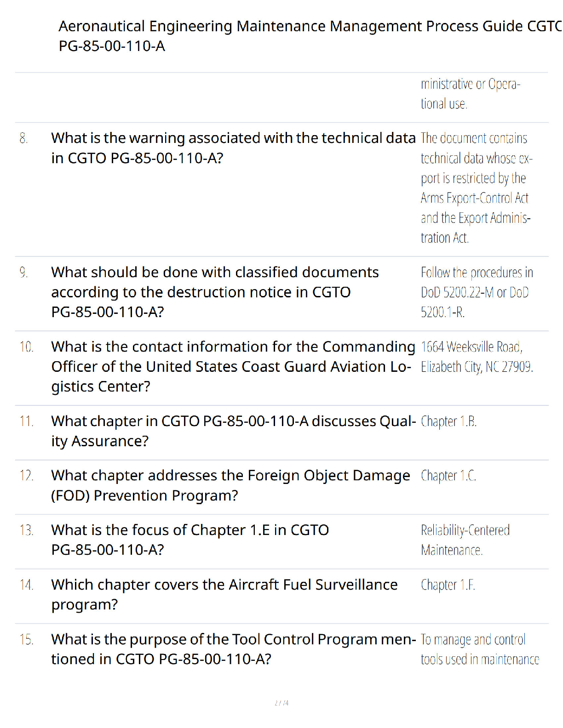Click the Reliability-Centered Maintenance answer
This screenshot has width=563, height=728.
pos(465,540)
